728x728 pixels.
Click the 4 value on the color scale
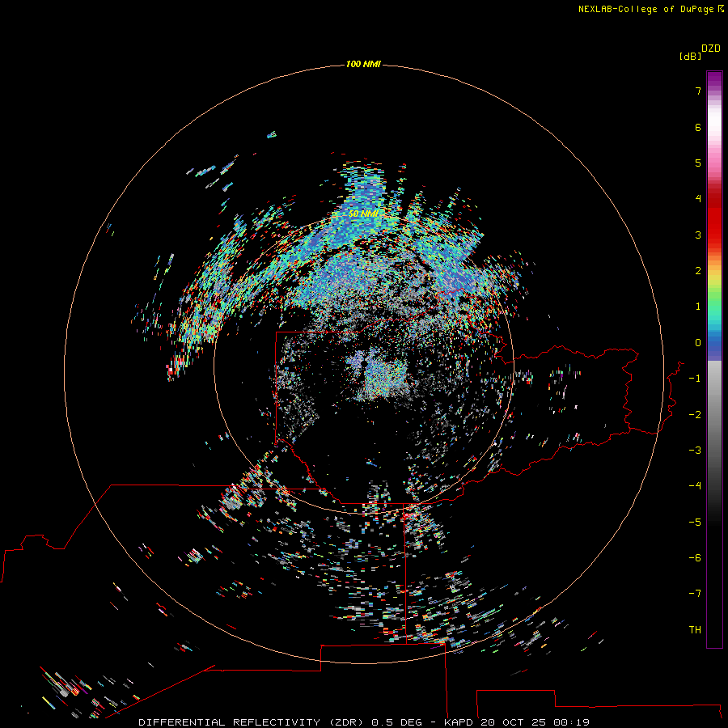tap(698, 199)
